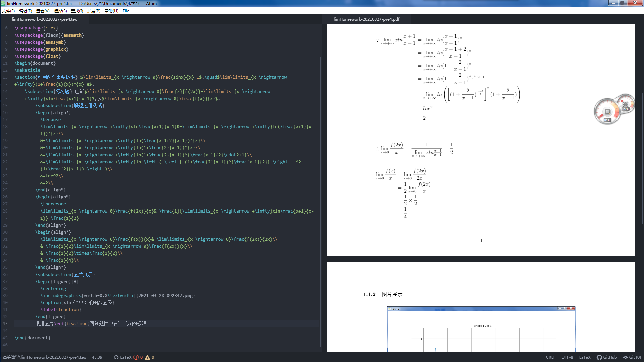Click the \subsubsection{解题过程测试} line
Screen dimensions: 644x362
click(70, 106)
